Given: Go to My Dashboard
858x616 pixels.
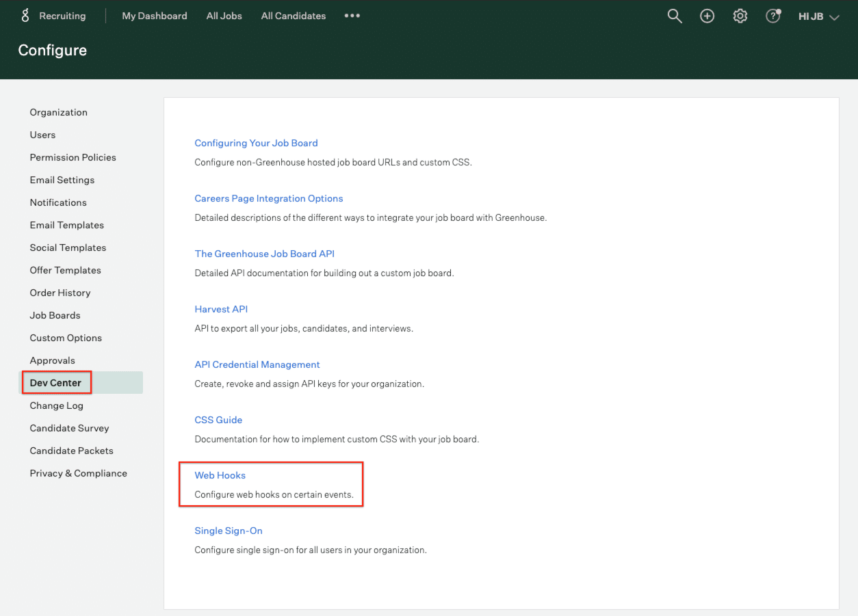Looking at the screenshot, I should click(155, 16).
